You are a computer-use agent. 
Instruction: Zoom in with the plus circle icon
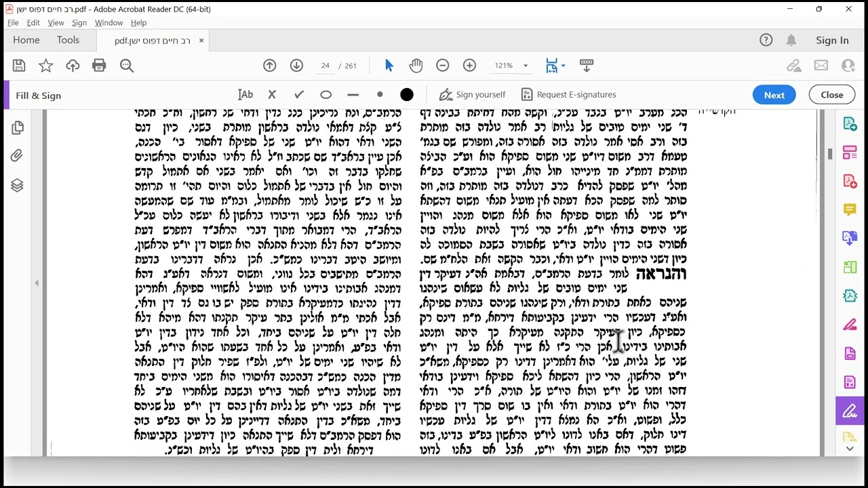coord(469,66)
